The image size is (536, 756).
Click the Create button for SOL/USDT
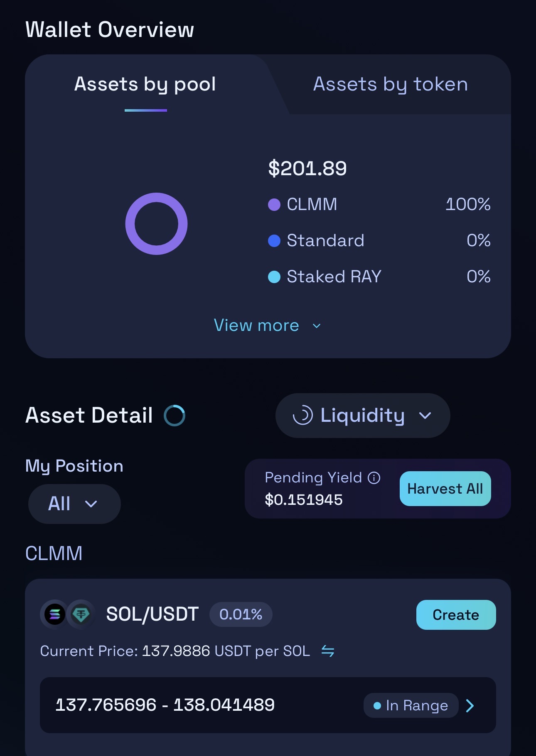[456, 615]
